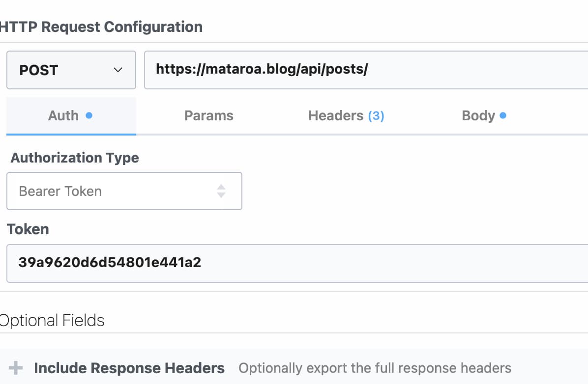Click the Authorization Type label
Viewport: 588px width, 384px height.
pyautogui.click(x=75, y=158)
